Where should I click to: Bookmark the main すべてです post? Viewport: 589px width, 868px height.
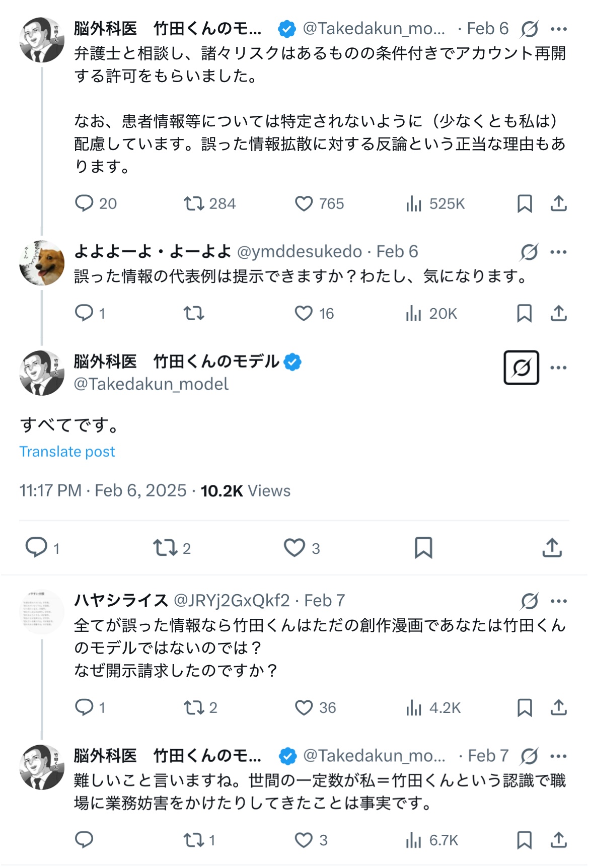(423, 548)
